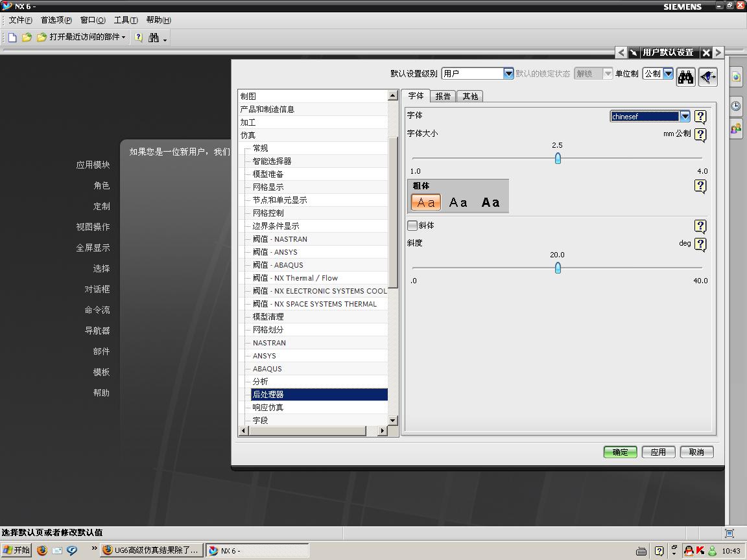This screenshot has width=747, height=560.
Task: Open the 窗口 Window menu
Action: (x=93, y=20)
